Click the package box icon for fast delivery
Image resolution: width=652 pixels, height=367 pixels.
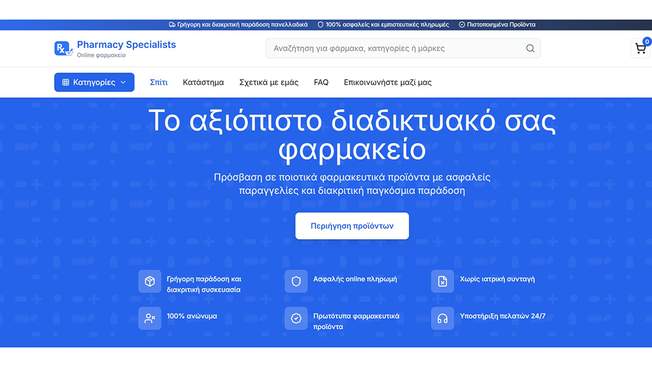point(150,281)
